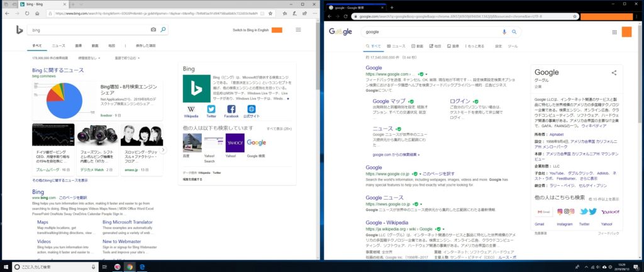Click the Bing search magnifier icon
Image resolution: width=644 pixels, height=272 pixels.
pos(163,30)
